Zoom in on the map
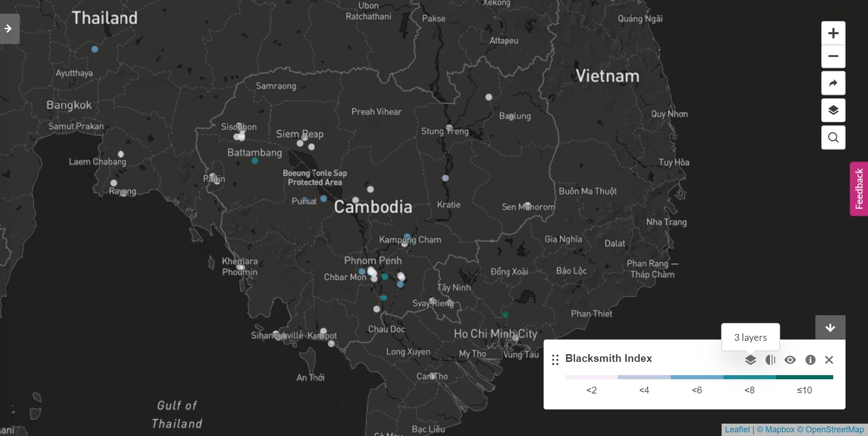Viewport: 868px width, 436px height. (833, 33)
